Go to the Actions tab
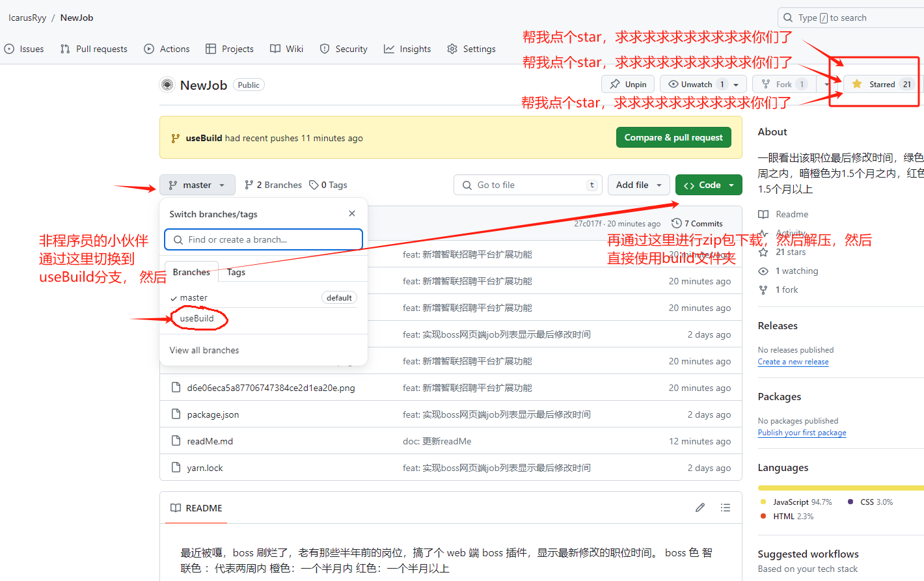924x581 pixels. click(x=167, y=49)
